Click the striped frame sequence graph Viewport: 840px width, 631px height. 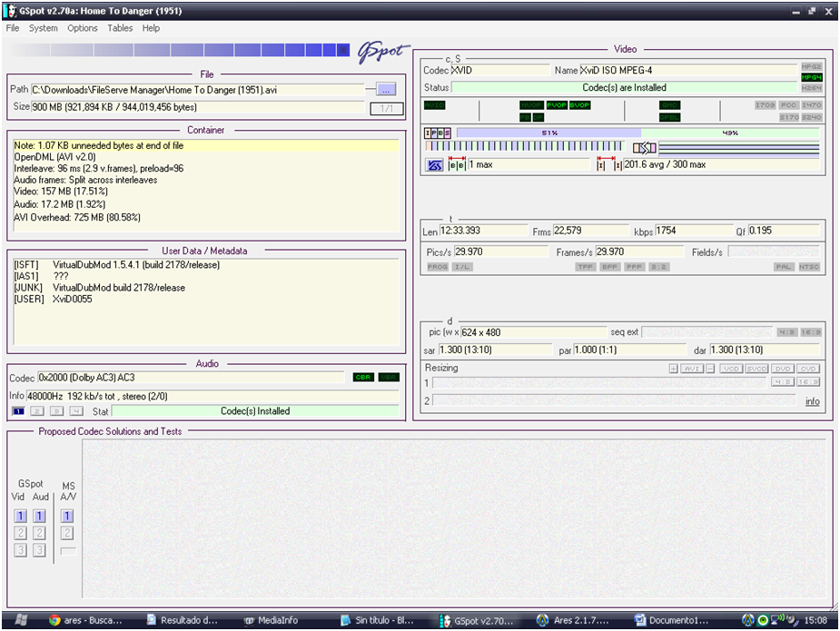click(x=525, y=145)
